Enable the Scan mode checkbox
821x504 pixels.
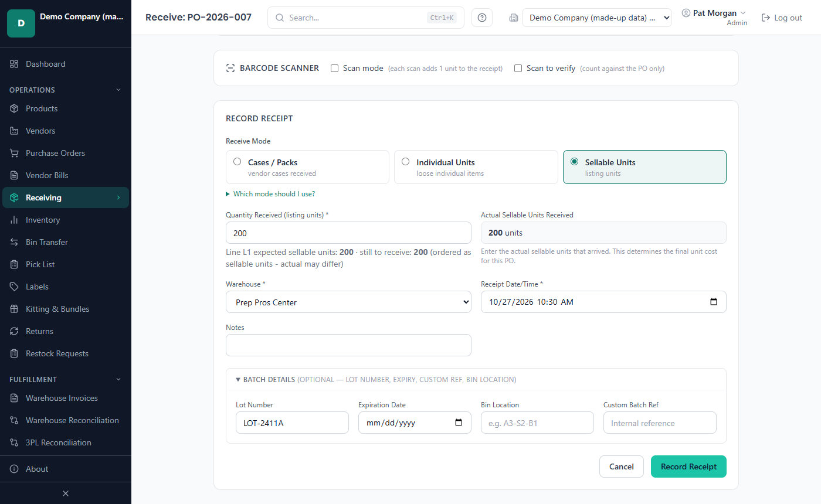(x=335, y=68)
